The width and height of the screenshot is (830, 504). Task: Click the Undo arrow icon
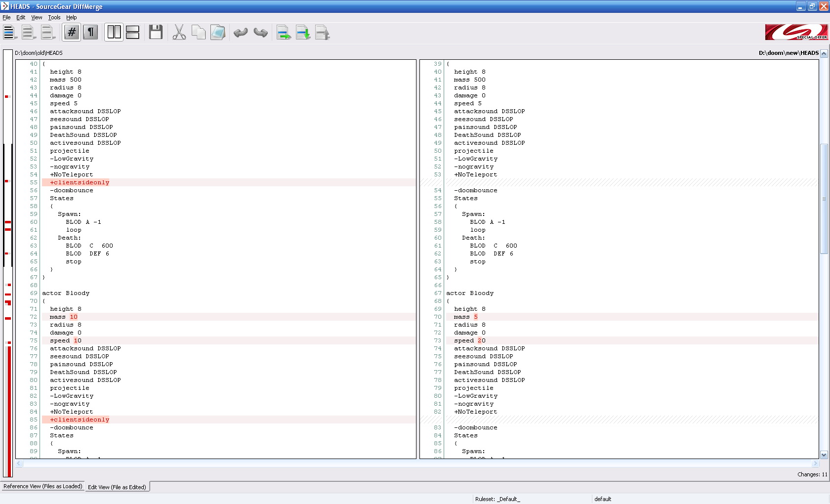point(241,33)
